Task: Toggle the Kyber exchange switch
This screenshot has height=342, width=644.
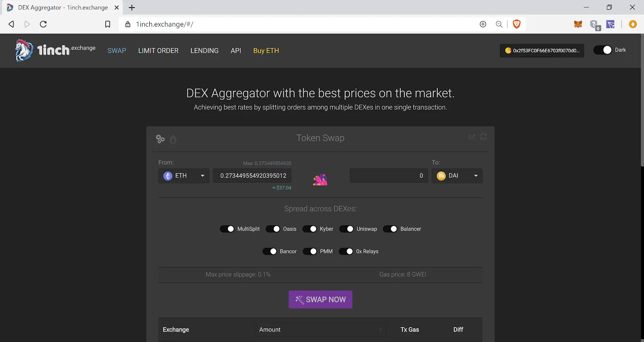Action: click(310, 229)
